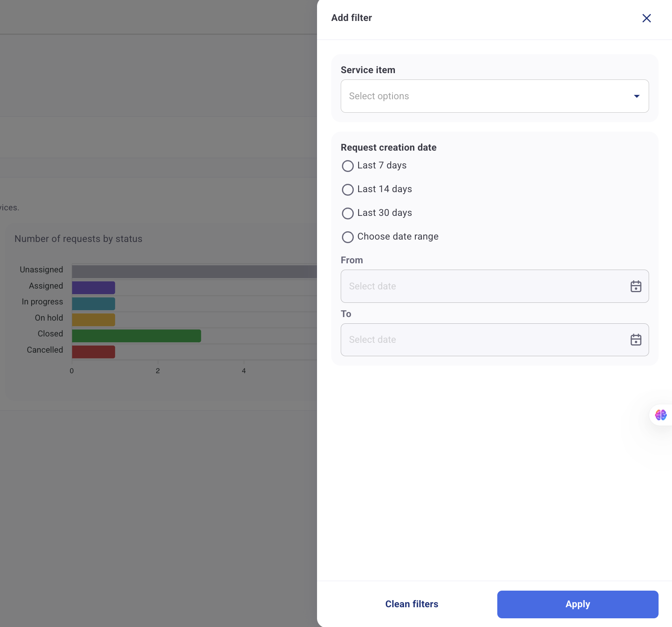Select the Last 30 days radio option
672x627 pixels.
pyautogui.click(x=347, y=213)
